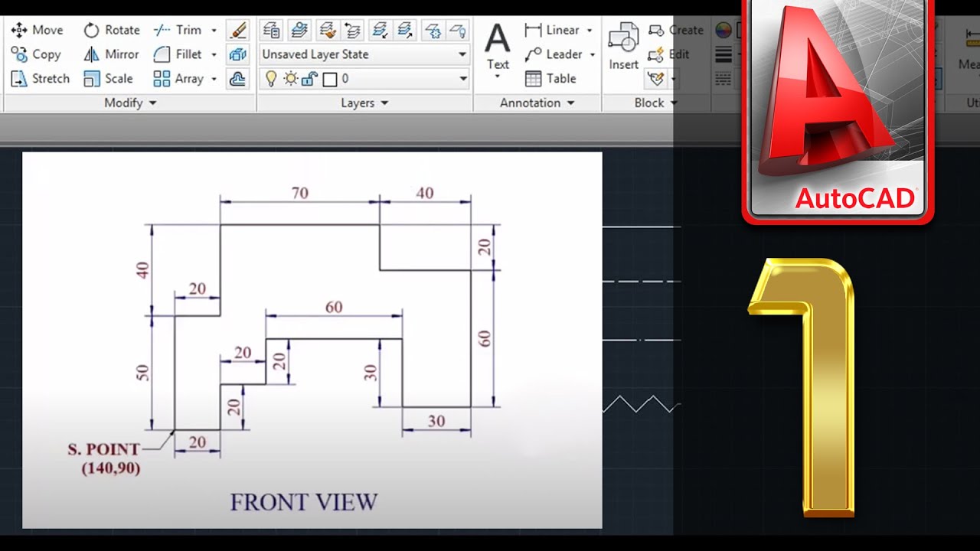This screenshot has height=551, width=980.
Task: Select the Offset tool icon
Action: tap(238, 78)
